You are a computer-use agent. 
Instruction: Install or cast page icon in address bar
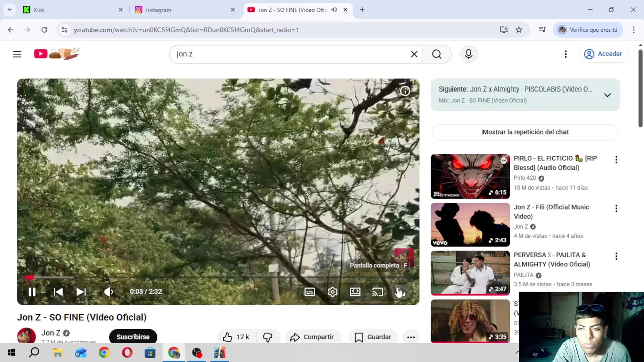504,30
